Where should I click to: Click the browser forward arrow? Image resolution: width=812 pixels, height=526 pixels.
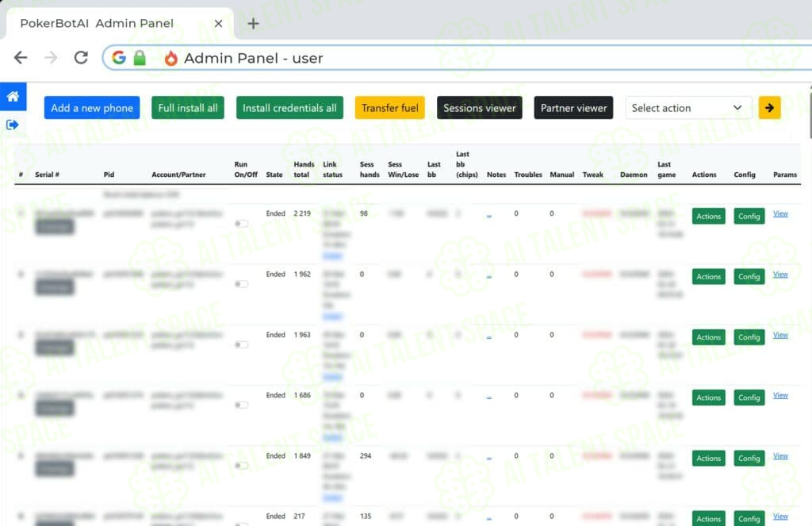pos(51,58)
